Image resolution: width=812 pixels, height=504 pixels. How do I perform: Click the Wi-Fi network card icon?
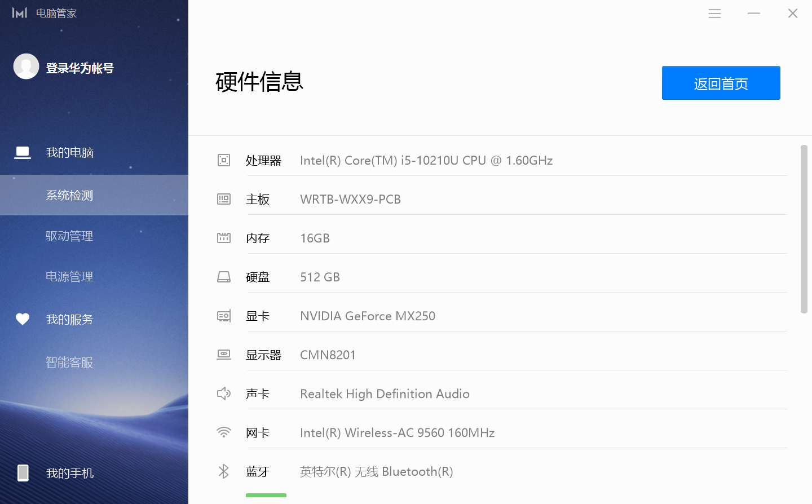pyautogui.click(x=224, y=432)
